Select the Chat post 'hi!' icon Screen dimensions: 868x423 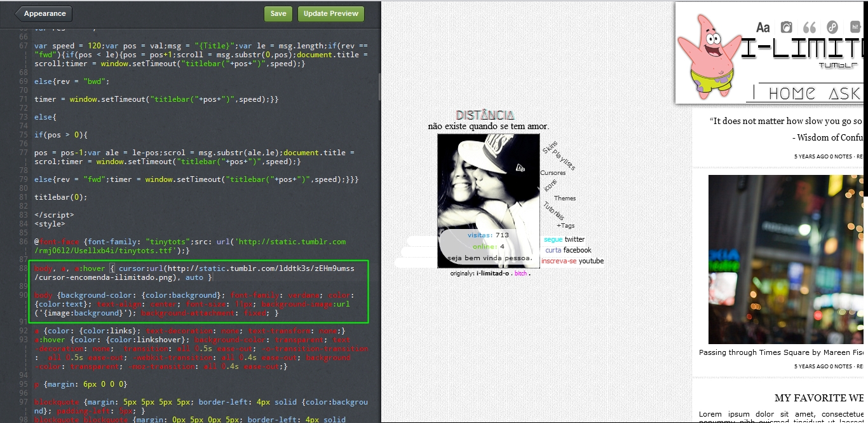(x=855, y=27)
